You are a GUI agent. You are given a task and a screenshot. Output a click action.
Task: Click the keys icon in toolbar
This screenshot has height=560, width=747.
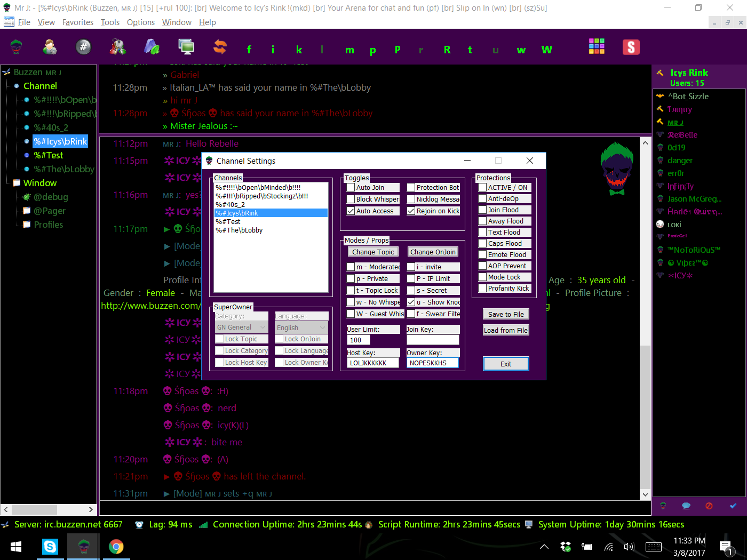click(x=117, y=47)
